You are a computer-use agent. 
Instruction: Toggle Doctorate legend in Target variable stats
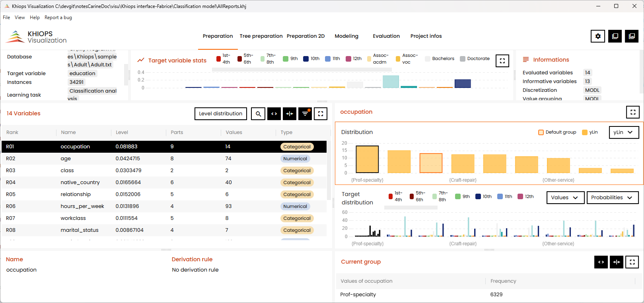(x=475, y=58)
